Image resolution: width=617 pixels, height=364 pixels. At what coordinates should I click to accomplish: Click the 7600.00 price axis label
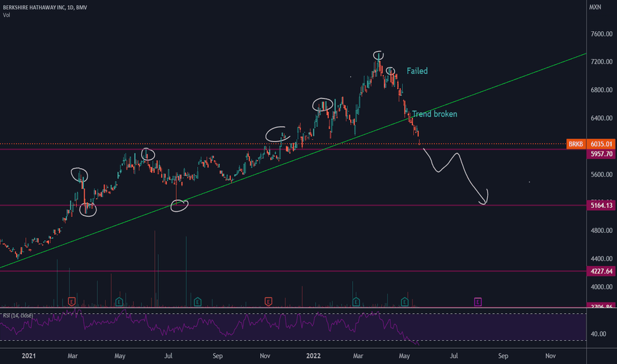tap(601, 34)
